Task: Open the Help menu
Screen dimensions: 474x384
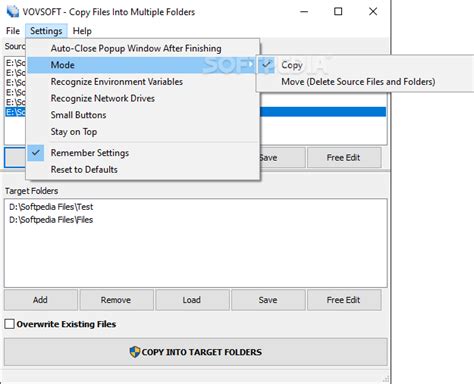Action: point(82,31)
